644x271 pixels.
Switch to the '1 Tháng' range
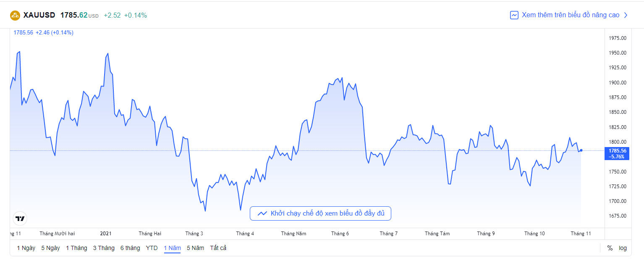click(76, 248)
